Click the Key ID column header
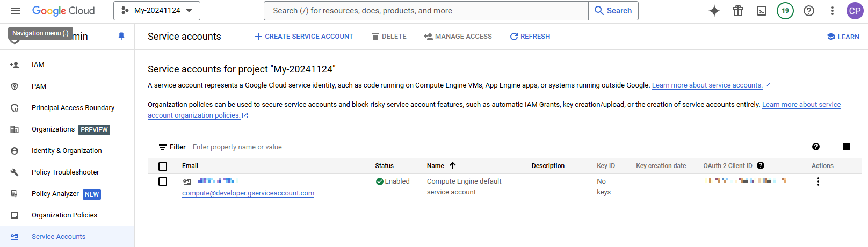The image size is (868, 247). [x=606, y=166]
